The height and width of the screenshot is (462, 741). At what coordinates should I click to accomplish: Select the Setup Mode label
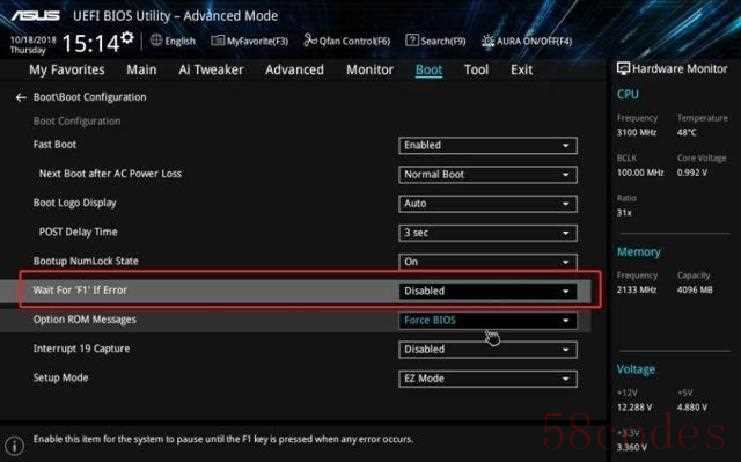(61, 378)
